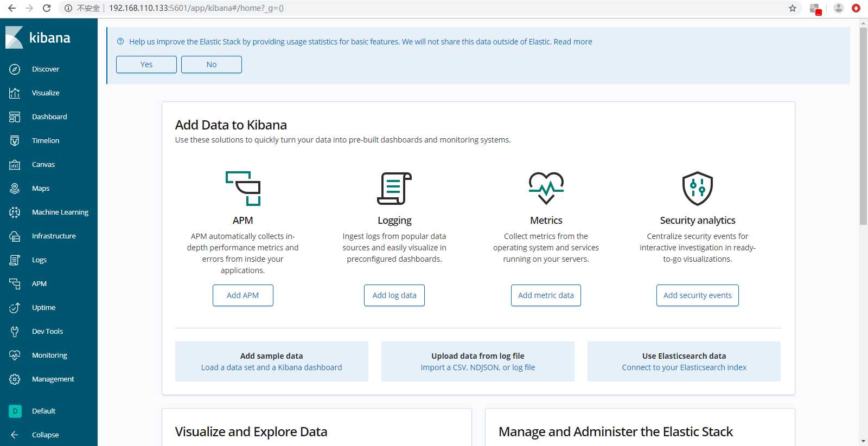Click the Canvas menu label

43,165
